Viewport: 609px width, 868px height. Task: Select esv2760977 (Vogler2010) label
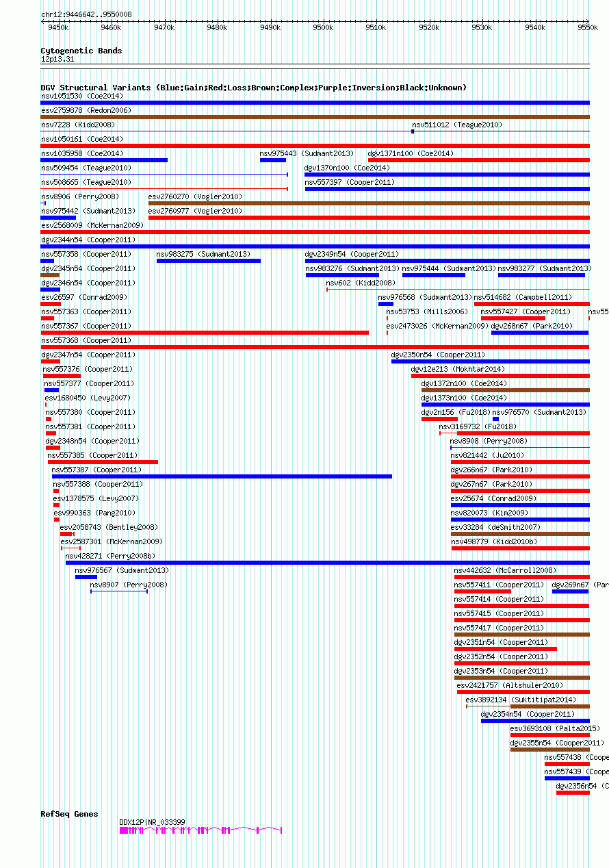(195, 211)
